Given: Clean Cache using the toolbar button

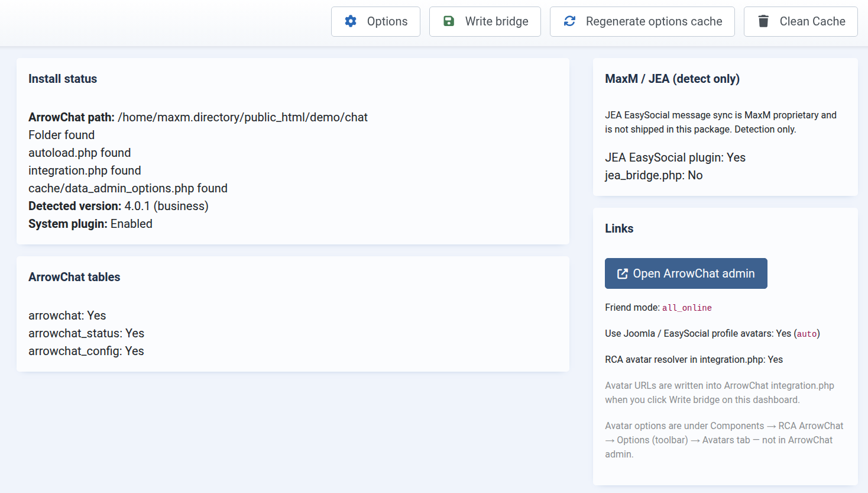Looking at the screenshot, I should pos(801,21).
